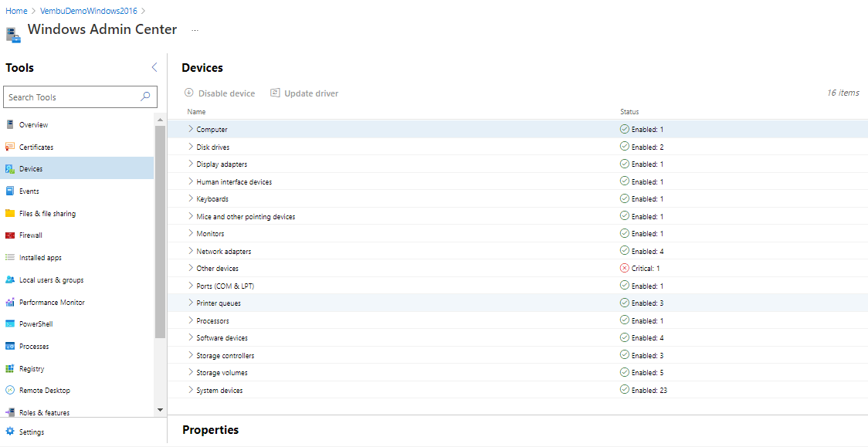Screen dimensions: 868x447
Task: Expand the Disk drives category
Action: click(191, 147)
